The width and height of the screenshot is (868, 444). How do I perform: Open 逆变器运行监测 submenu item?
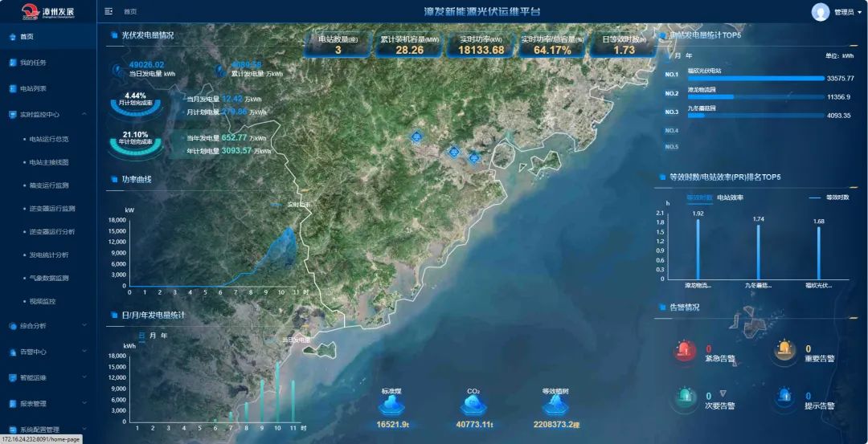(x=52, y=208)
